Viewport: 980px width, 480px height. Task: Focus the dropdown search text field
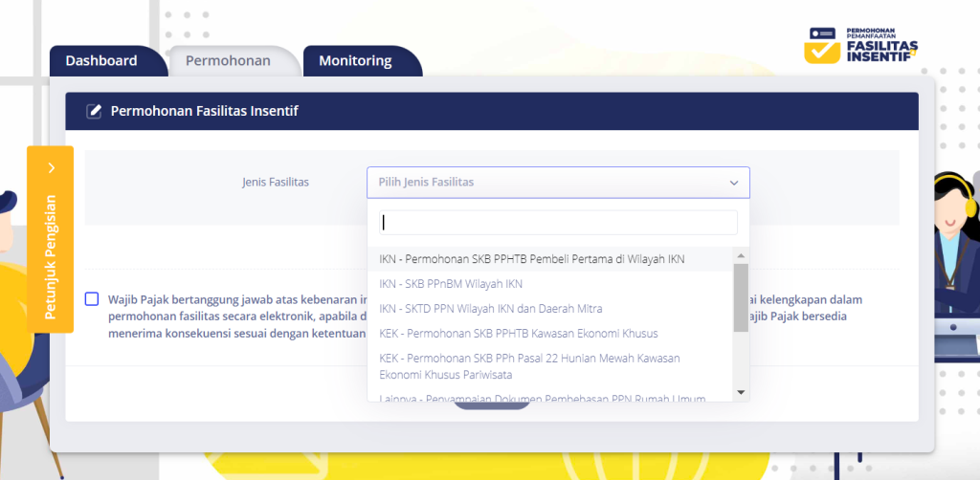(558, 223)
